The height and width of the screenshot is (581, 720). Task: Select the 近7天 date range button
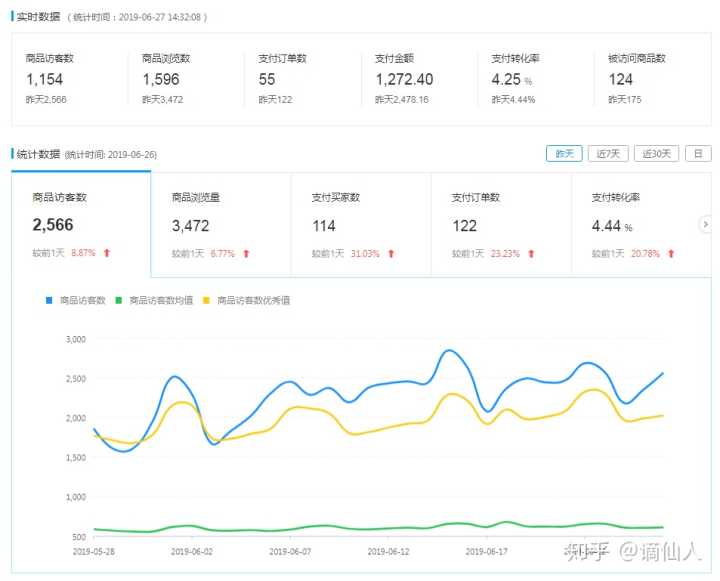(x=608, y=153)
